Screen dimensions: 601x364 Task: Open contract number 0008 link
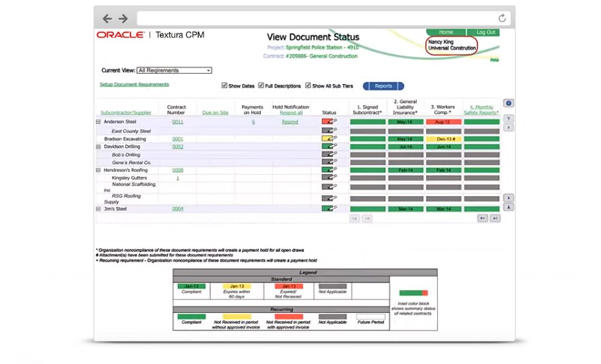click(x=178, y=170)
